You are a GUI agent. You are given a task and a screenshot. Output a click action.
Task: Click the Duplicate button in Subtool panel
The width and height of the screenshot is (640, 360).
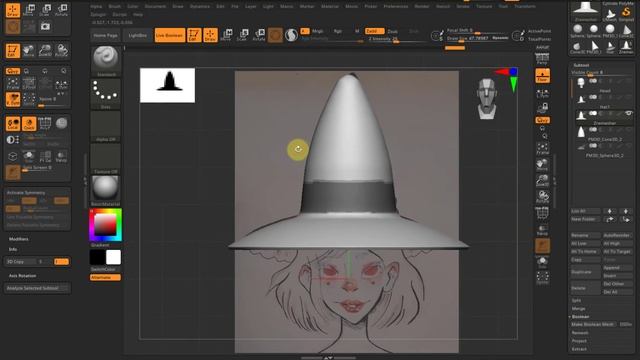(x=585, y=271)
